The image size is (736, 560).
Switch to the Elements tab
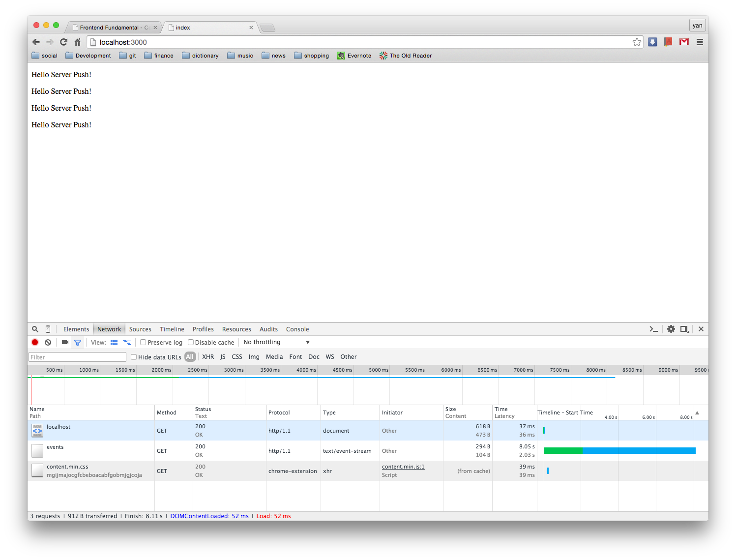(76, 329)
